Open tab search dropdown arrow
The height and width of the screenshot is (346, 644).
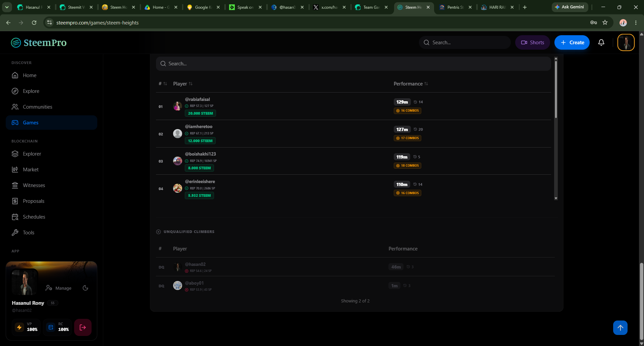(7, 7)
